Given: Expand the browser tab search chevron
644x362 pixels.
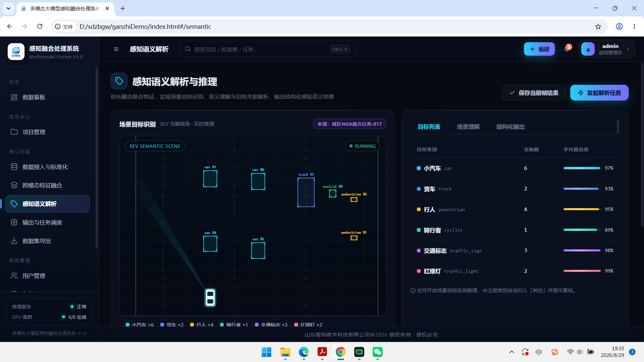Looking at the screenshot, I should pyautogui.click(x=8, y=8).
